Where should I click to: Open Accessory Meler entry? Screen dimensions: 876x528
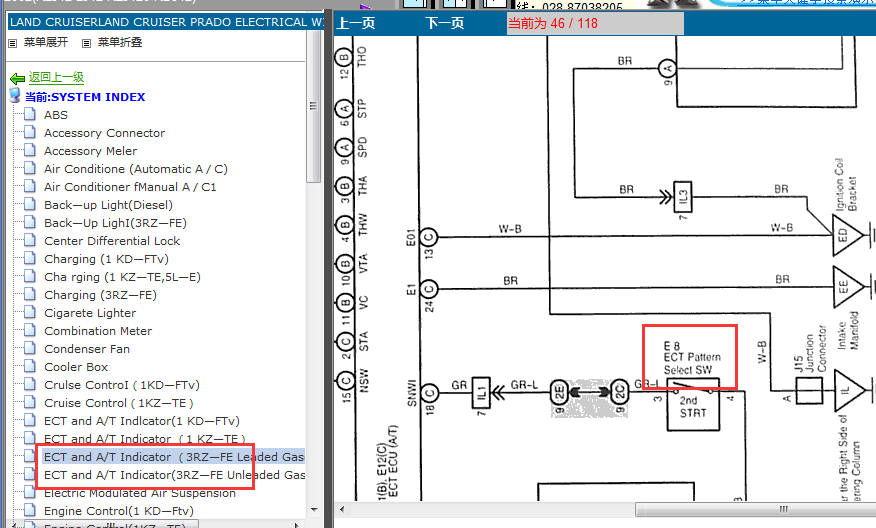click(x=91, y=151)
